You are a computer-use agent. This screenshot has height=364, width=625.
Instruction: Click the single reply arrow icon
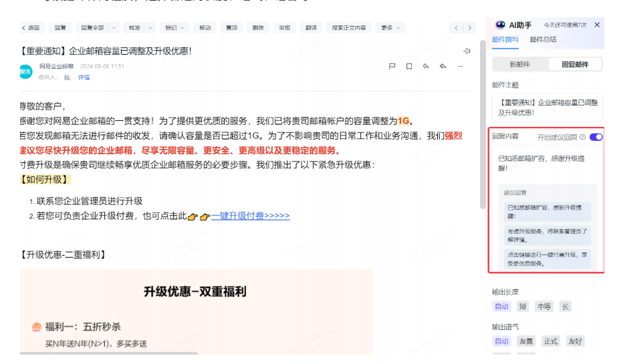coord(426,66)
